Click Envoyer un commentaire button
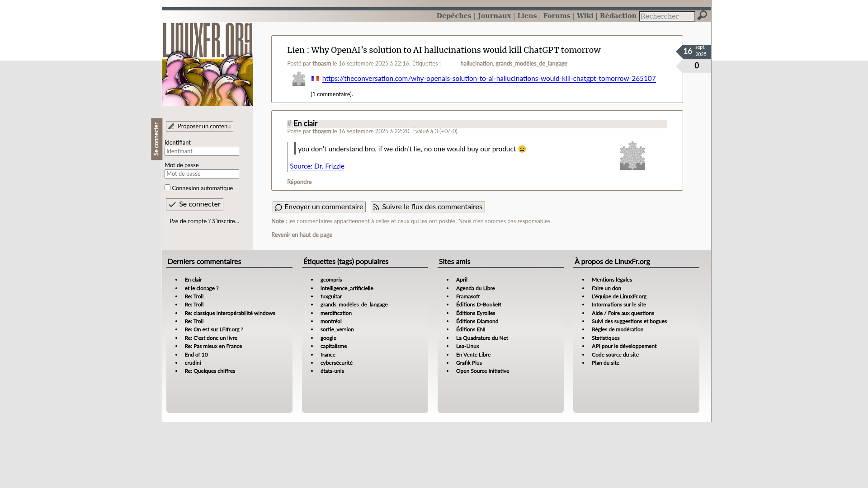This screenshot has height=488, width=868. pyautogui.click(x=319, y=207)
